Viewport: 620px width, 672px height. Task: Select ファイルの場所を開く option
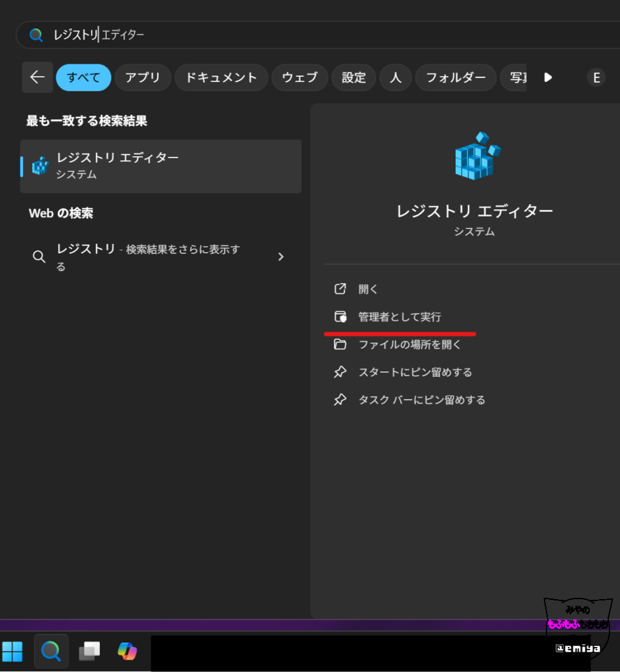click(409, 345)
